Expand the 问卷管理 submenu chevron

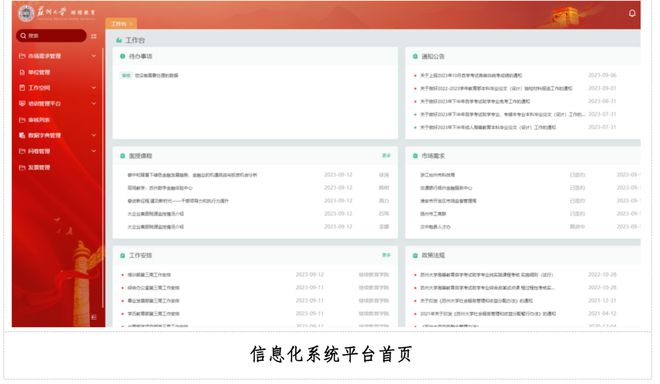[94, 151]
